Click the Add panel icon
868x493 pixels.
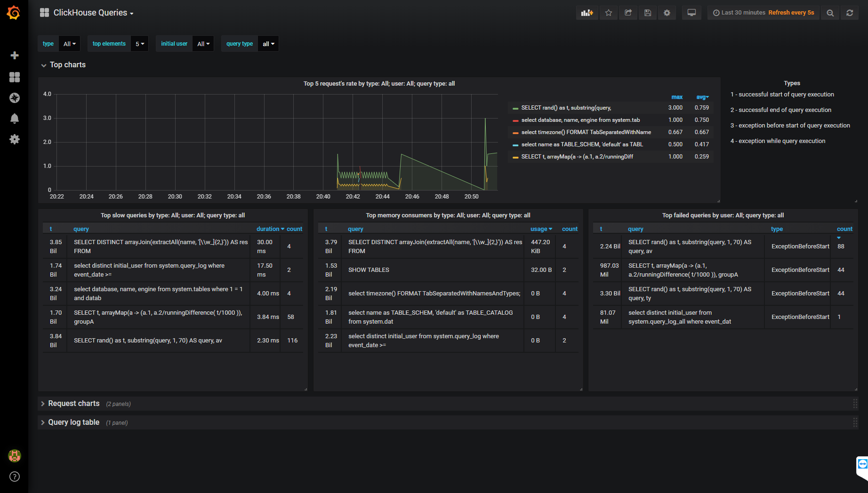(x=587, y=13)
